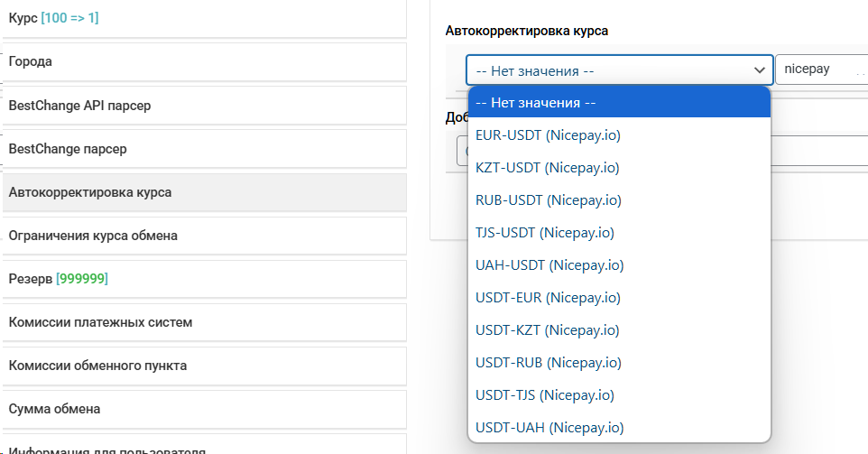Screen dimensions: 868x454
Task: Open the Города section
Action: click(x=204, y=62)
